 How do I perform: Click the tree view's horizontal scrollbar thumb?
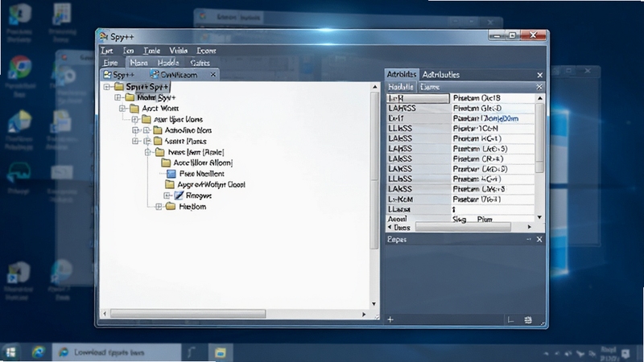[x=188, y=314]
